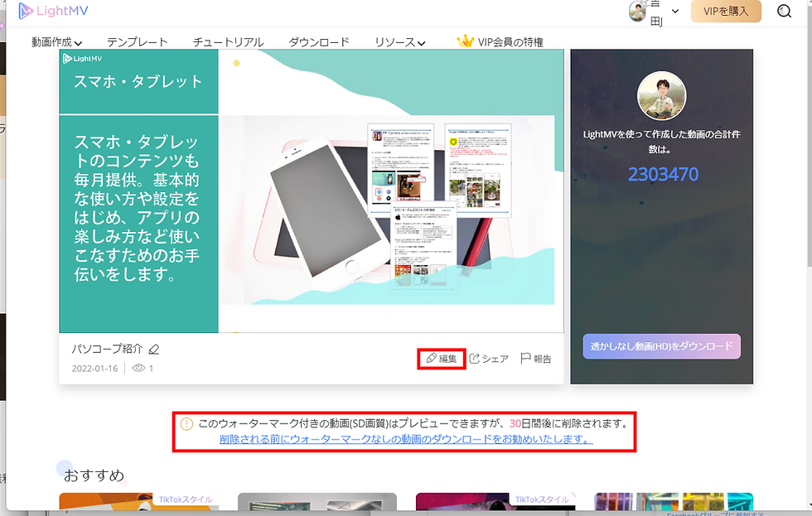Click the LightMV logo

click(53, 11)
